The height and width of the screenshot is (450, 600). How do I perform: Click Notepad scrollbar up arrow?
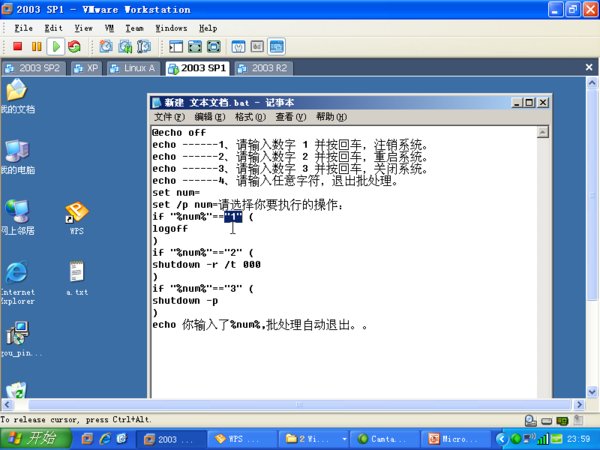(543, 132)
